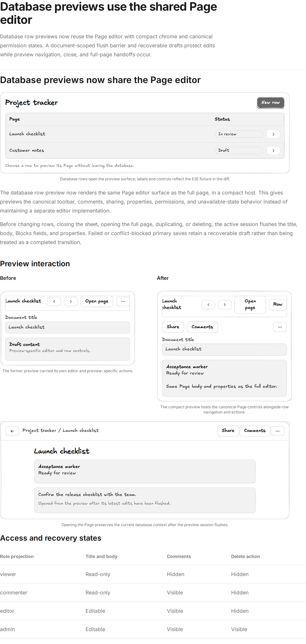
Task: Open the ellipsis menu beside Comments in After preview
Action: [280, 327]
